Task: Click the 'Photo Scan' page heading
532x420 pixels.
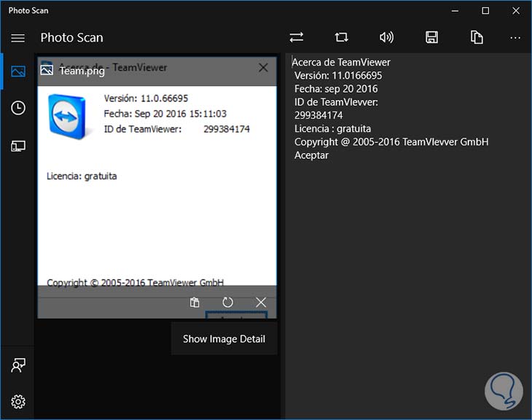Action: coord(71,38)
